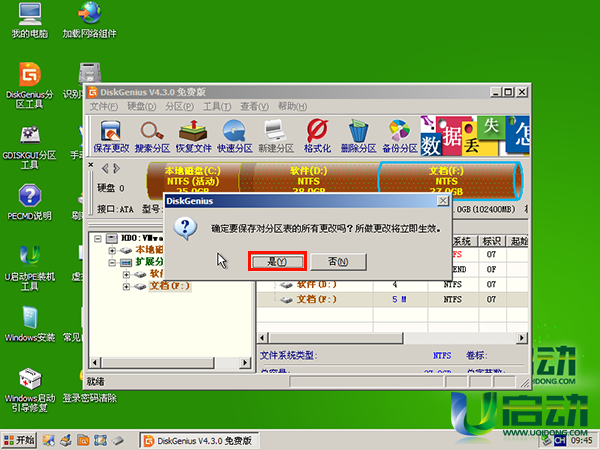Expand the 软件 partition tree node

(126, 274)
